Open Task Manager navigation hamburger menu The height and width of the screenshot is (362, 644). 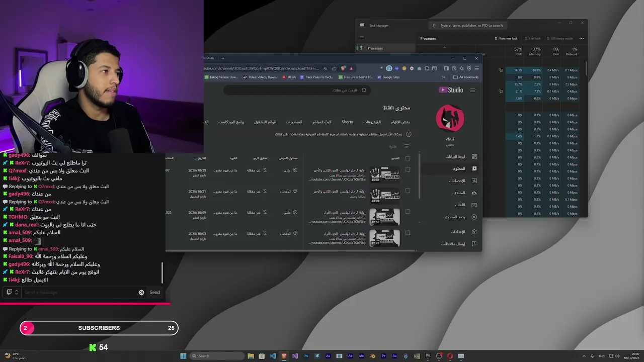pyautogui.click(x=361, y=38)
